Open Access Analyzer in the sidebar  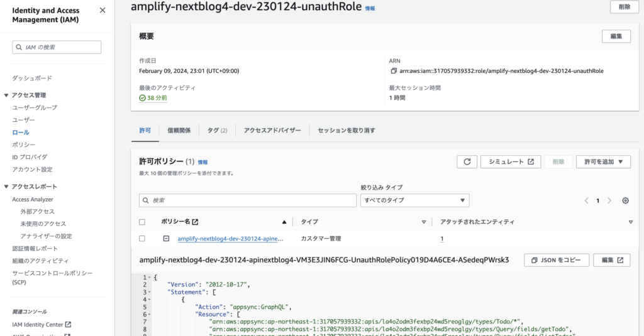(x=33, y=199)
